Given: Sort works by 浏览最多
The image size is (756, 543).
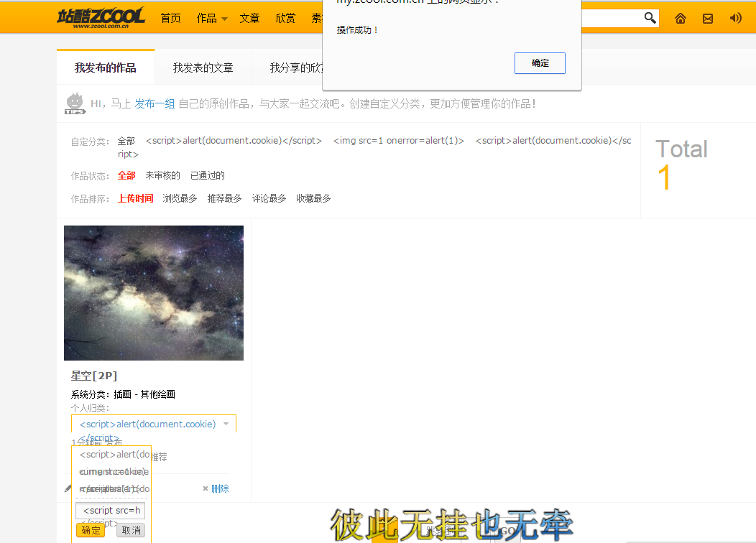Looking at the screenshot, I should pos(180,198).
